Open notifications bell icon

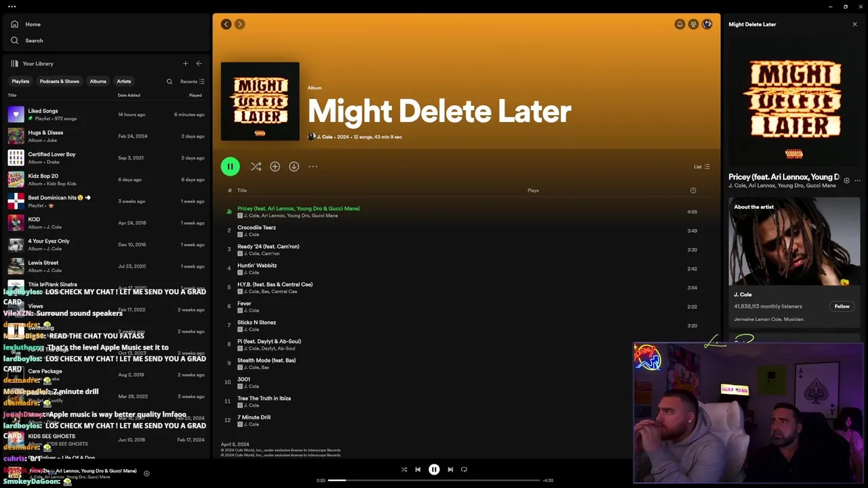[679, 24]
